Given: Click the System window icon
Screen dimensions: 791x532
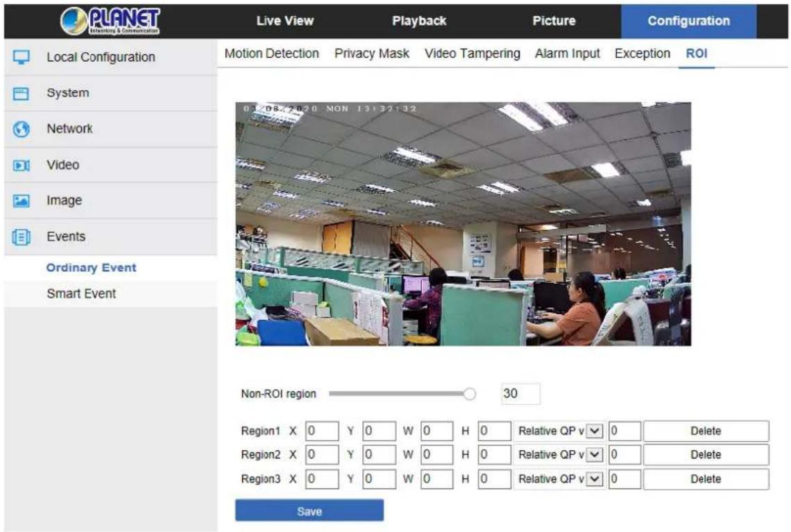Looking at the screenshot, I should (22, 94).
